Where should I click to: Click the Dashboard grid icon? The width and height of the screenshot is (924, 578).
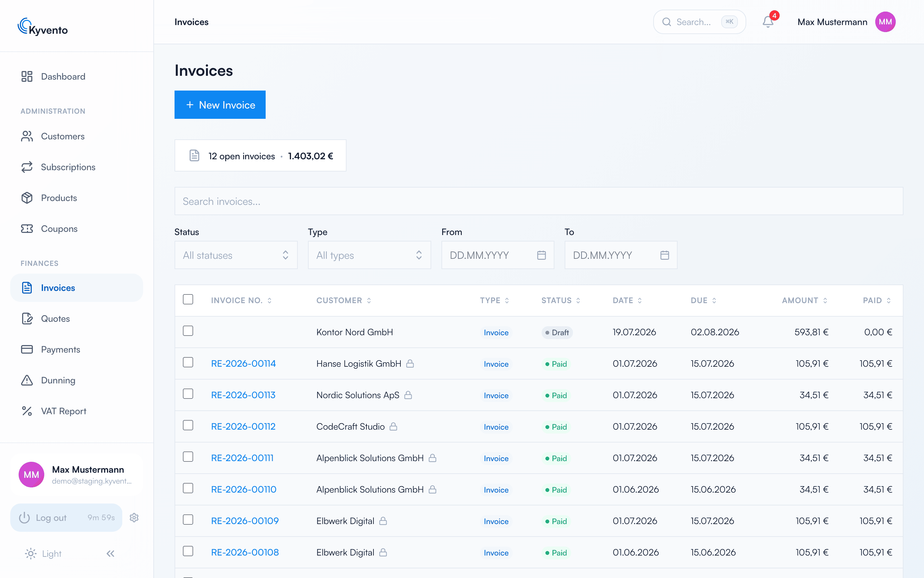(x=27, y=76)
